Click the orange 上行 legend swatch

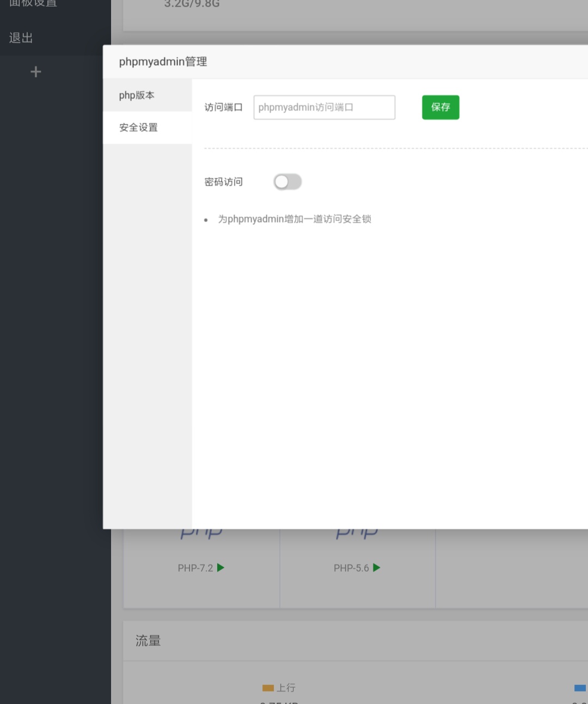[x=268, y=688]
